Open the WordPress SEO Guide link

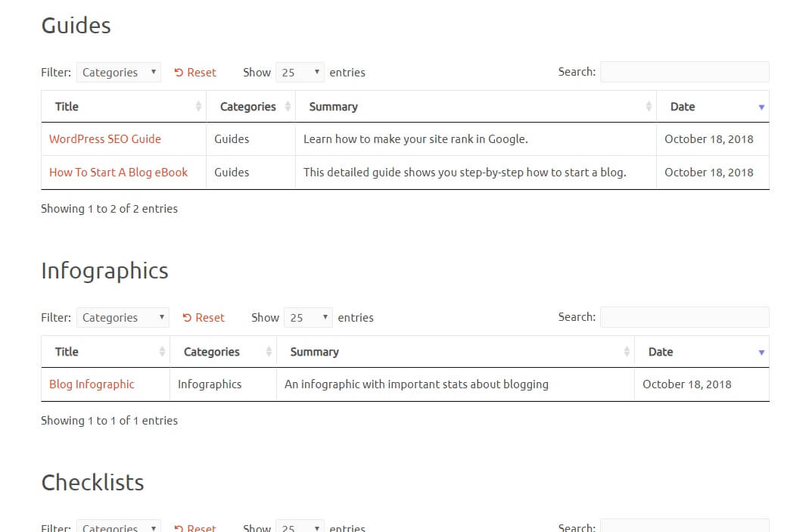pyautogui.click(x=104, y=139)
